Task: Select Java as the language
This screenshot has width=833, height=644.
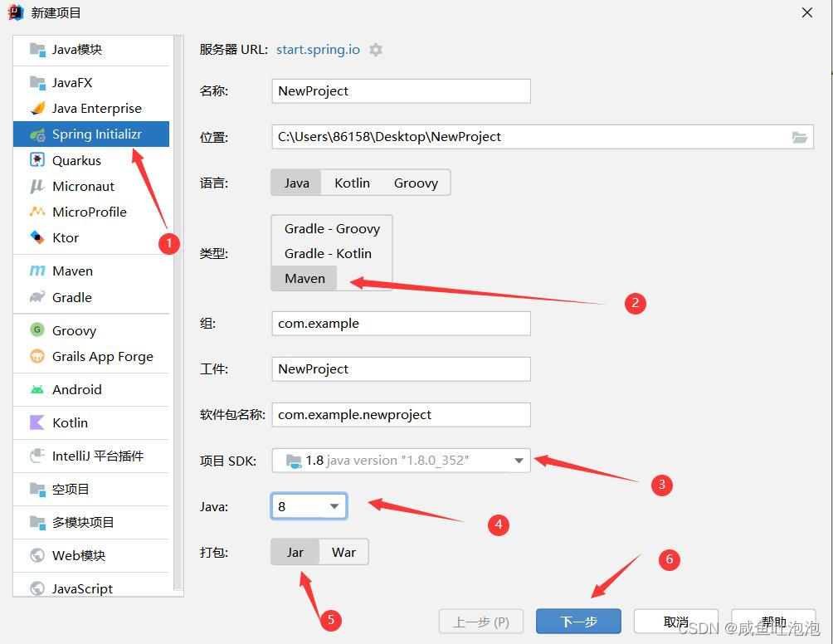Action: [x=296, y=183]
